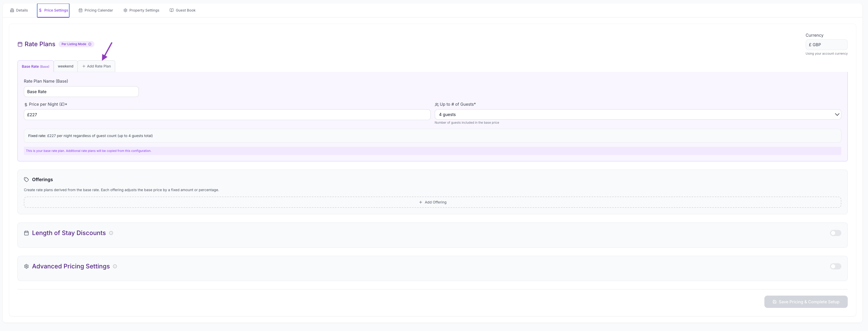Click the £ GBP currency field
Screen dimensions: 868x331
[826, 45]
